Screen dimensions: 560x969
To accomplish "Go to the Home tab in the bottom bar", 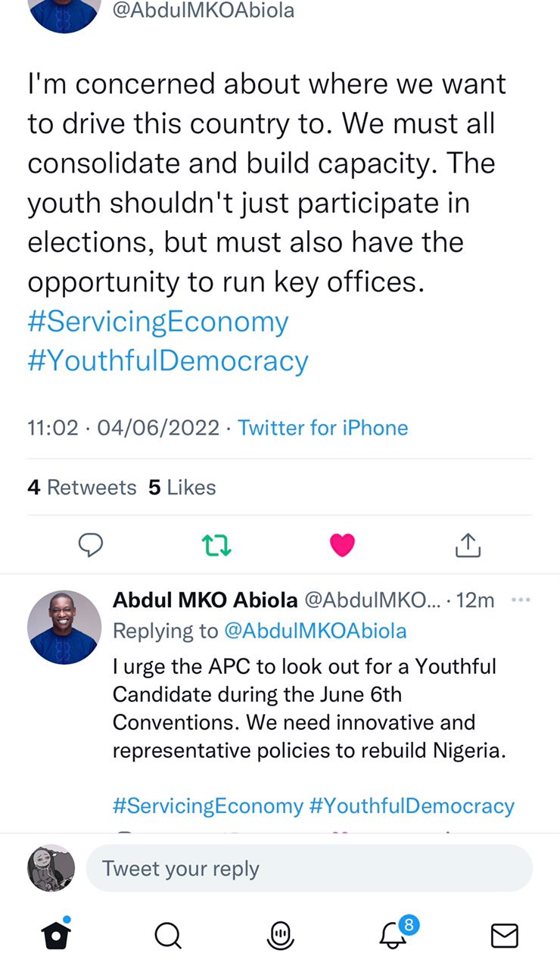I will 56,935.
